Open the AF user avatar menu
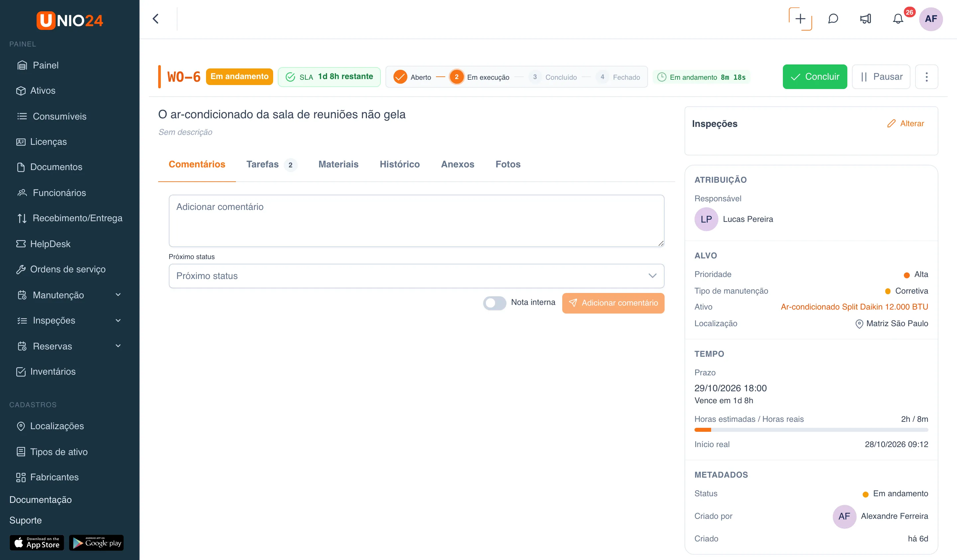 click(930, 19)
